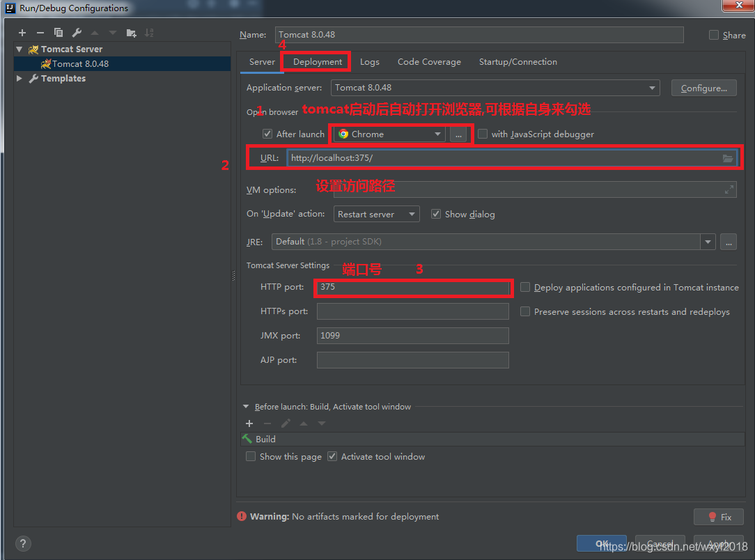
Task: Click the JMX port field showing 1099
Action: point(412,336)
